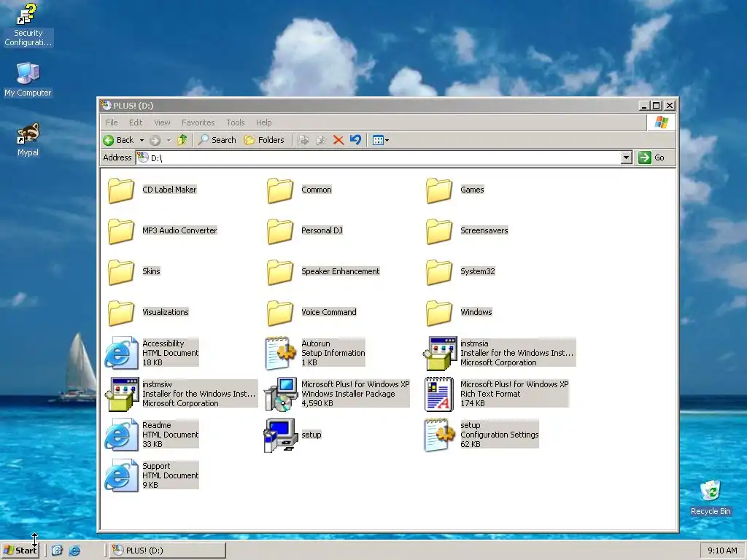
Task: Select the Windows Installer Package icon
Action: 281,394
